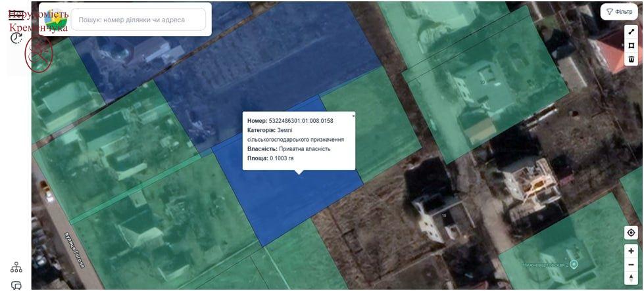
Task: Reset map bearing with compass arrow
Action: tap(631, 279)
